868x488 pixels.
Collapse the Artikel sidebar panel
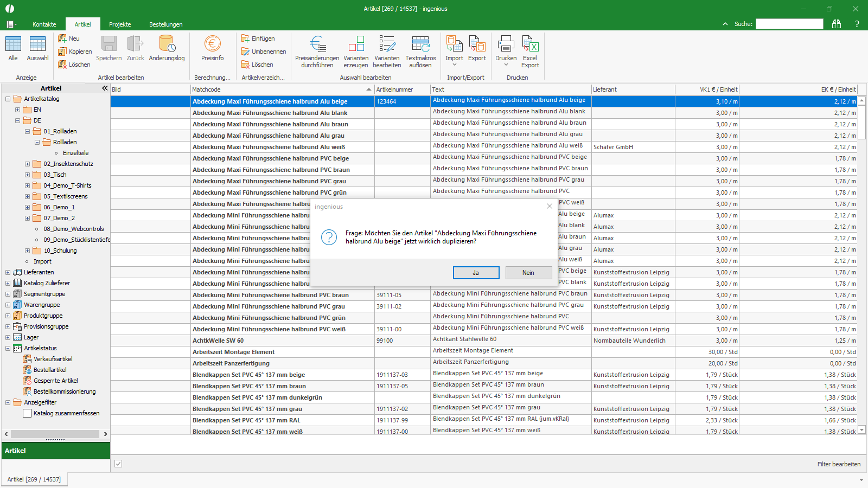[x=105, y=88]
